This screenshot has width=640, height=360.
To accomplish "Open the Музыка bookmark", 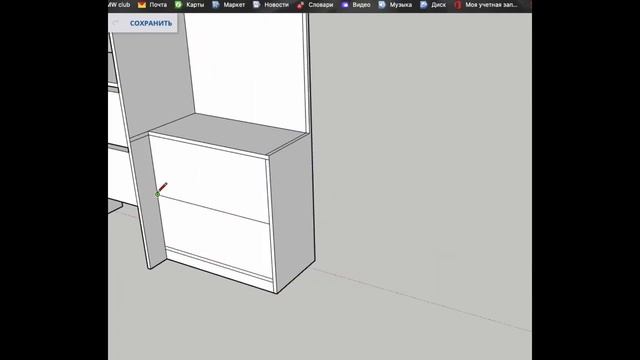I will [x=395, y=5].
